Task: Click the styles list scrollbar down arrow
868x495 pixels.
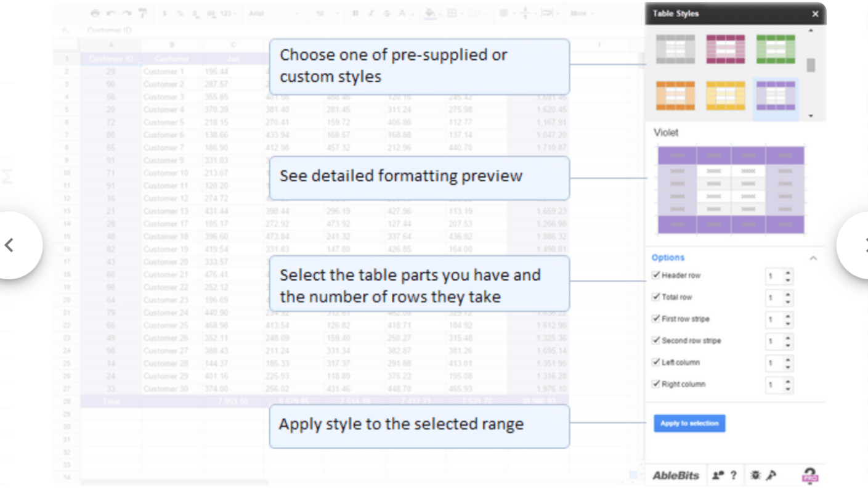Action: [811, 115]
